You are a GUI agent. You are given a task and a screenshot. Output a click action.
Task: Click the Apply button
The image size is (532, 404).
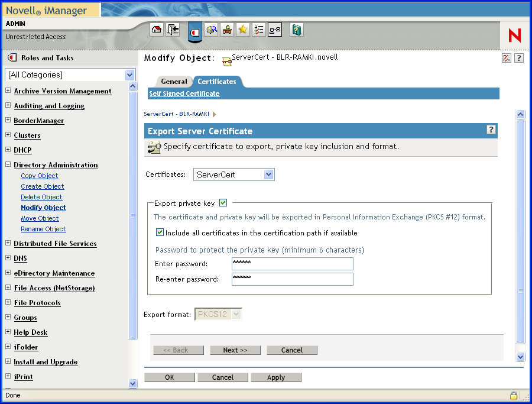click(276, 377)
